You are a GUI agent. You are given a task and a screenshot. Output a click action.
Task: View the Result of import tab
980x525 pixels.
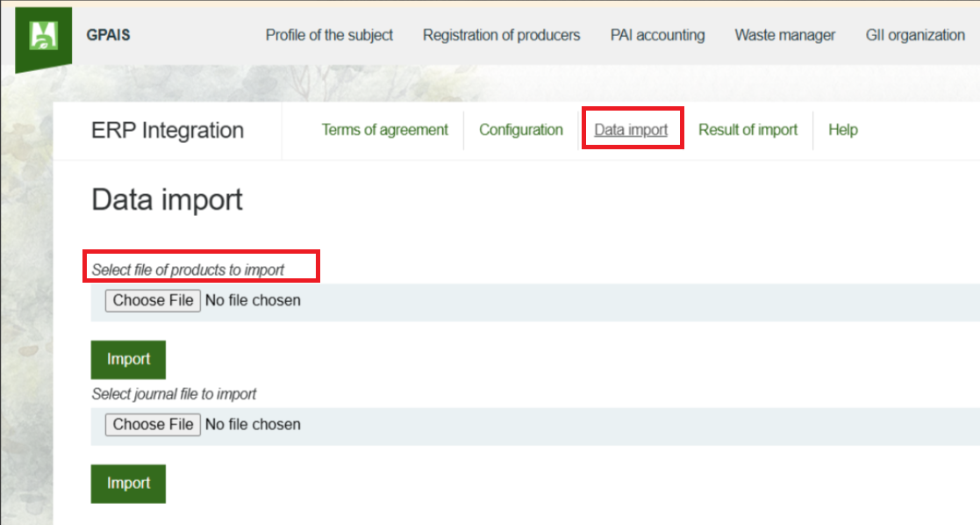coord(748,130)
